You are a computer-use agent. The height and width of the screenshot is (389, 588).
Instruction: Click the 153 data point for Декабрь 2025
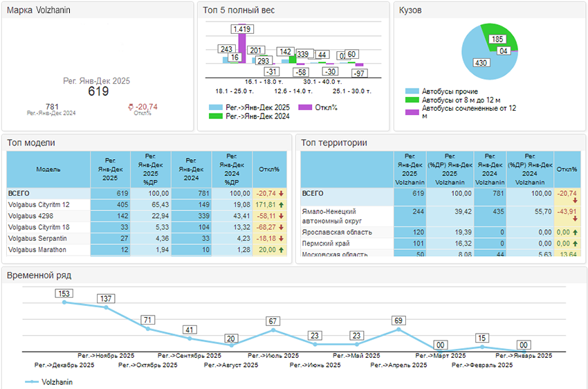coord(64,302)
